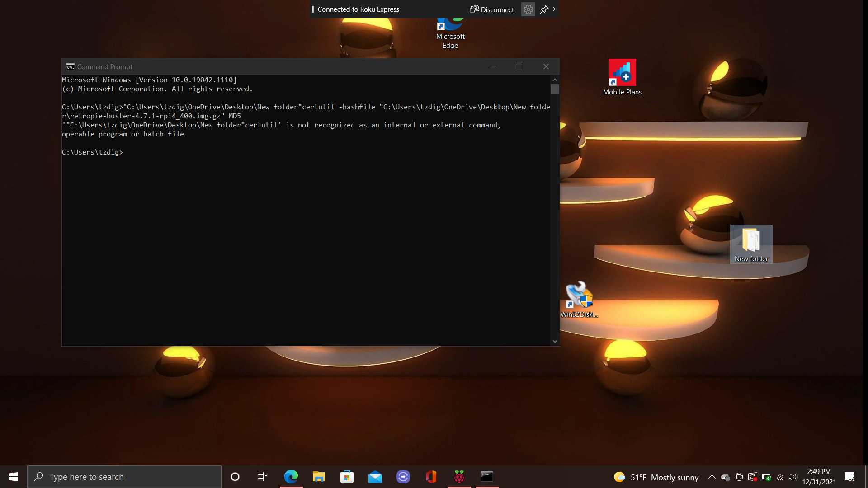Open File Explorer from the taskbar
Viewport: 868px width, 488px height.
[x=319, y=477]
